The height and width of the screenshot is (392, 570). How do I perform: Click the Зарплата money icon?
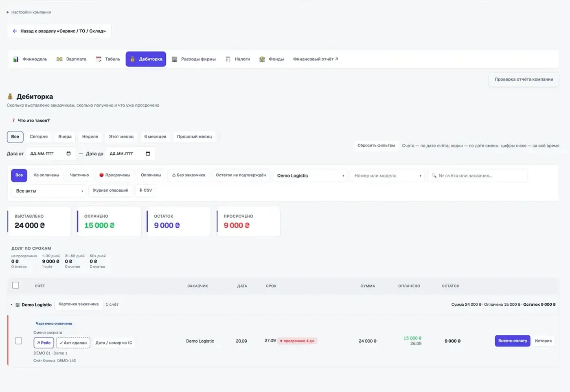pos(59,59)
